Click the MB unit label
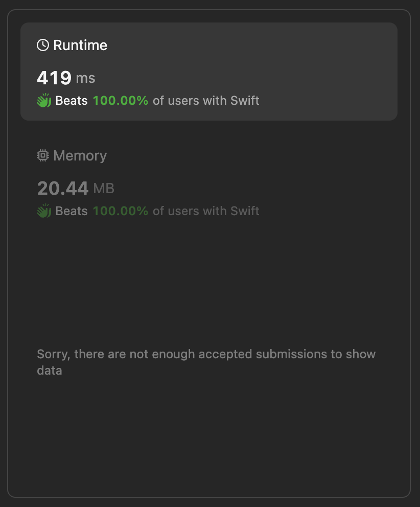Image resolution: width=420 pixels, height=507 pixels. coord(104,189)
